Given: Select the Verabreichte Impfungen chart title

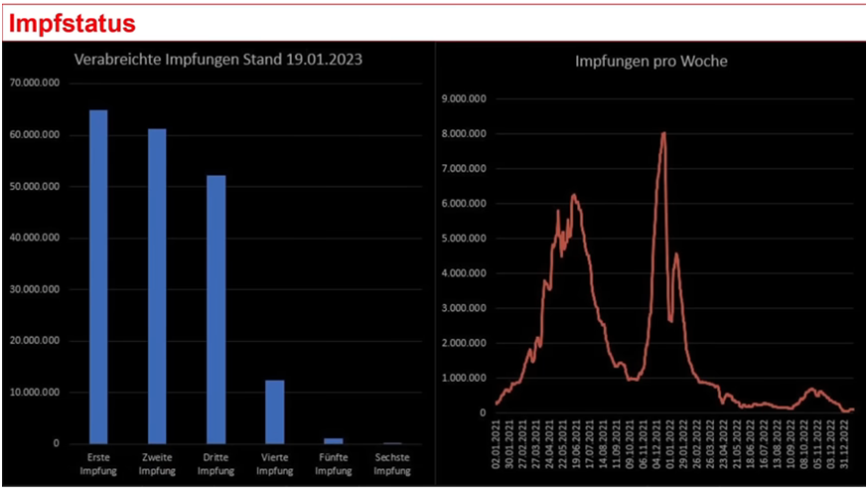Looking at the screenshot, I should point(218,60).
